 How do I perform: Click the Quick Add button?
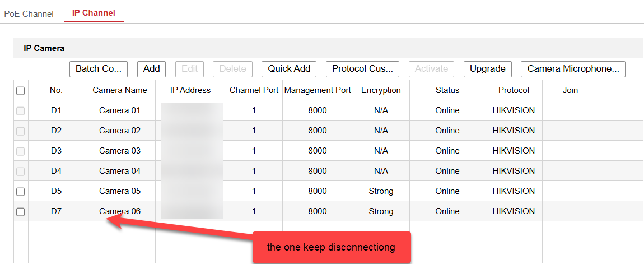click(288, 69)
